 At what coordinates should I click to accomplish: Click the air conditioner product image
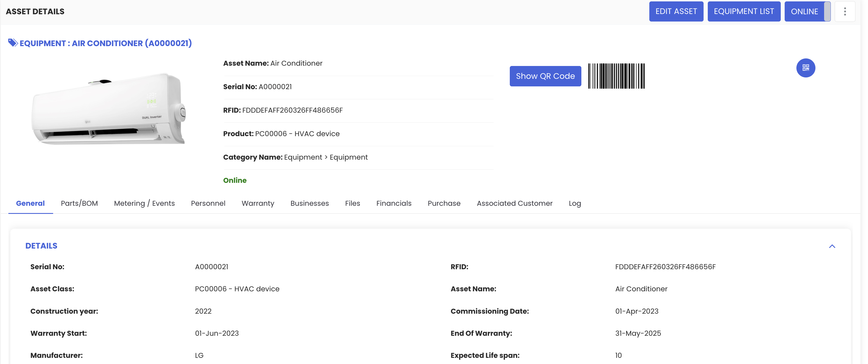108,108
